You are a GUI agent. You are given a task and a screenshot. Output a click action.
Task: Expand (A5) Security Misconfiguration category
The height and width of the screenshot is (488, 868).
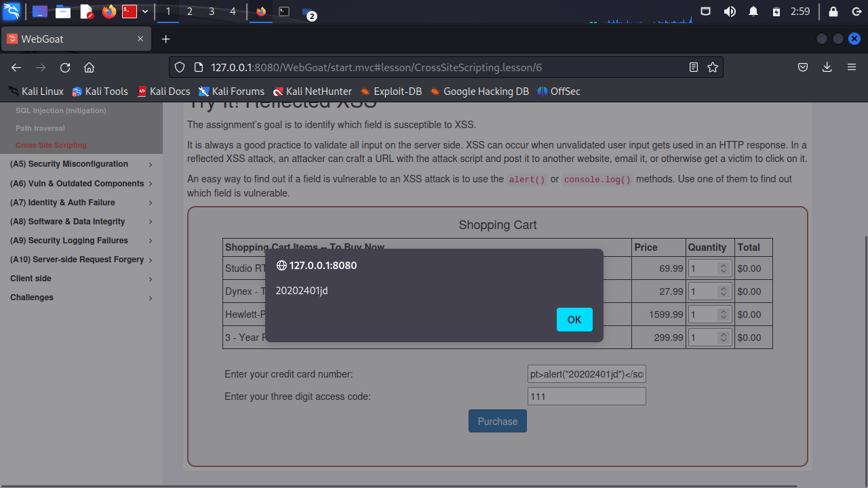click(x=81, y=164)
